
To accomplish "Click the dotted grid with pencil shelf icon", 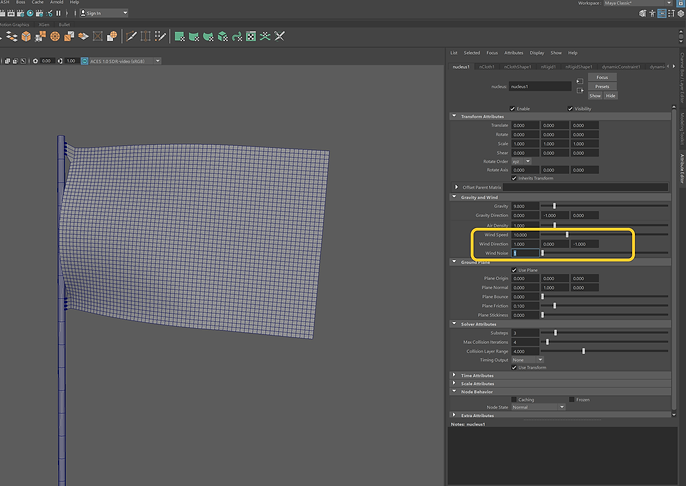I will 160,37.
